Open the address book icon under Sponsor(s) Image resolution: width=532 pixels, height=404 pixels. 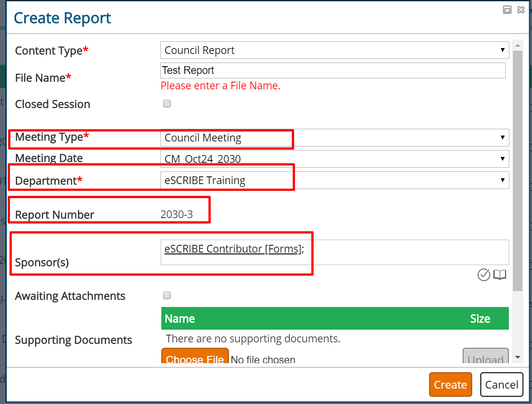pyautogui.click(x=500, y=275)
